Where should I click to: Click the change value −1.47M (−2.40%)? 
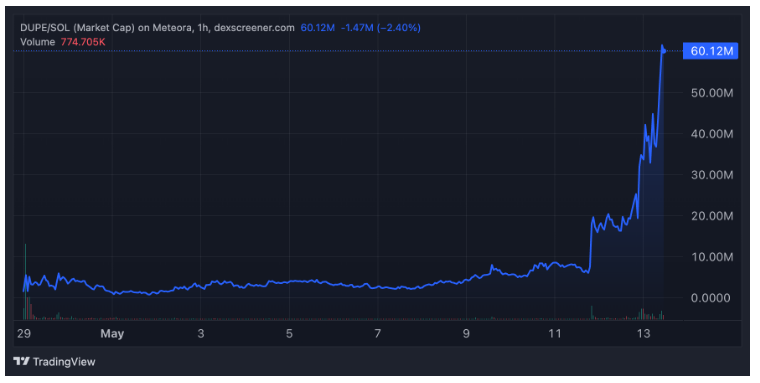(380, 28)
